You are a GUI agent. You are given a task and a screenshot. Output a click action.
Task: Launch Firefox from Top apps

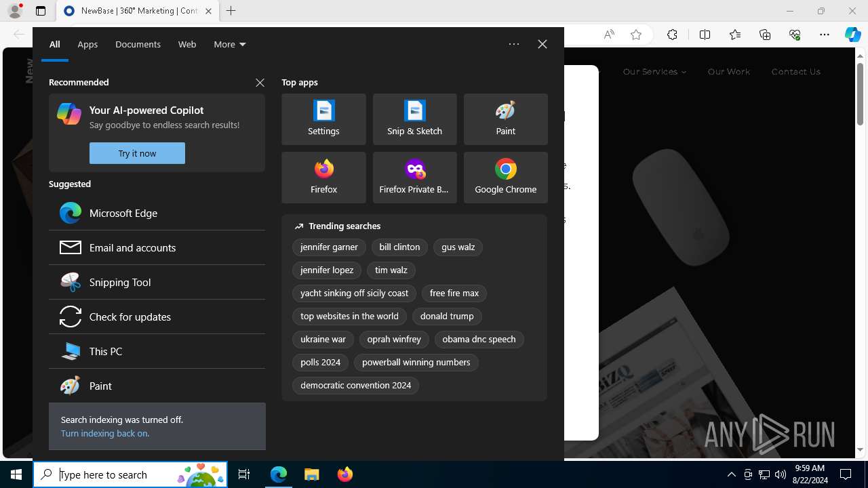323,178
